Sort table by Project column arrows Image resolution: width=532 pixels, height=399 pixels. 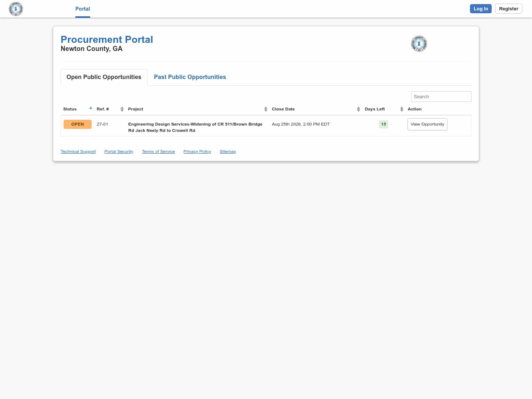[x=266, y=109]
